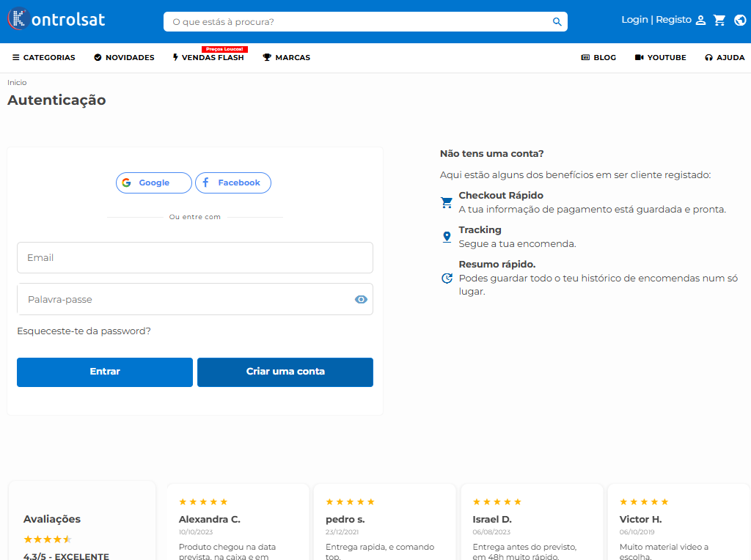
Task: Click the search magnifier icon
Action: coord(557,22)
